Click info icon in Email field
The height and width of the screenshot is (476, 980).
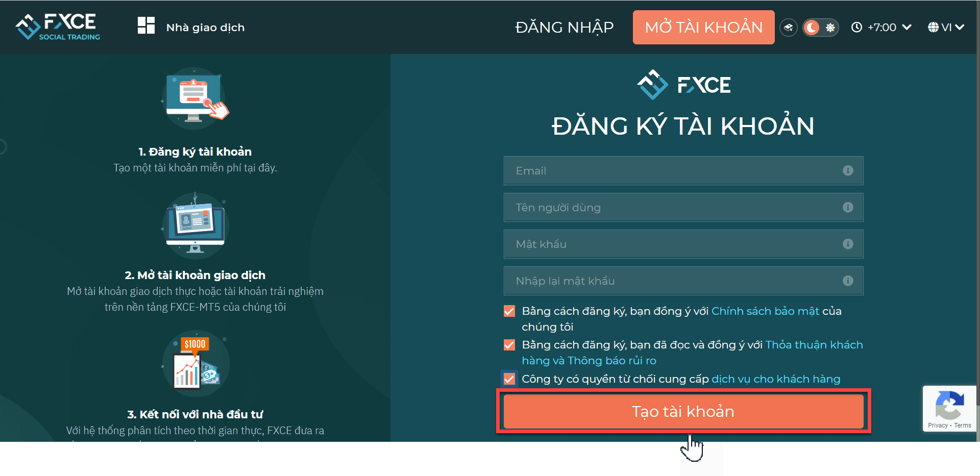click(848, 170)
